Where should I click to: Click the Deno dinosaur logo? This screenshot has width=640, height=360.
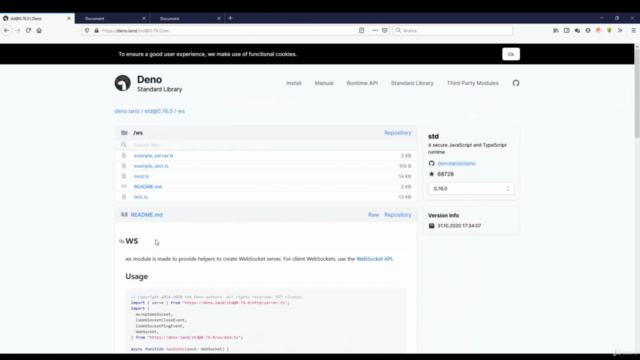point(122,83)
